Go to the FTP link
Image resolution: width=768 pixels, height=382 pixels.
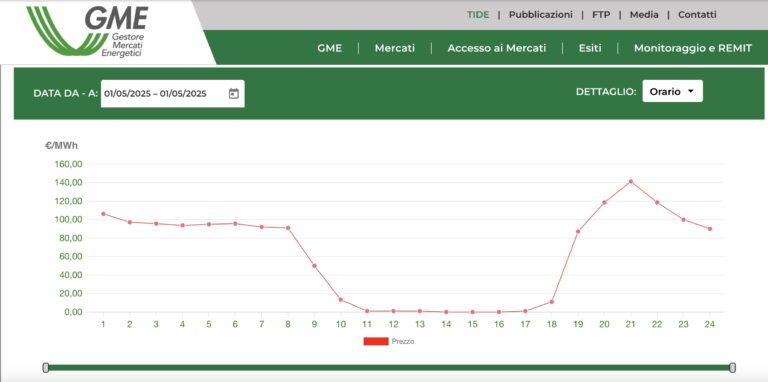click(x=601, y=15)
